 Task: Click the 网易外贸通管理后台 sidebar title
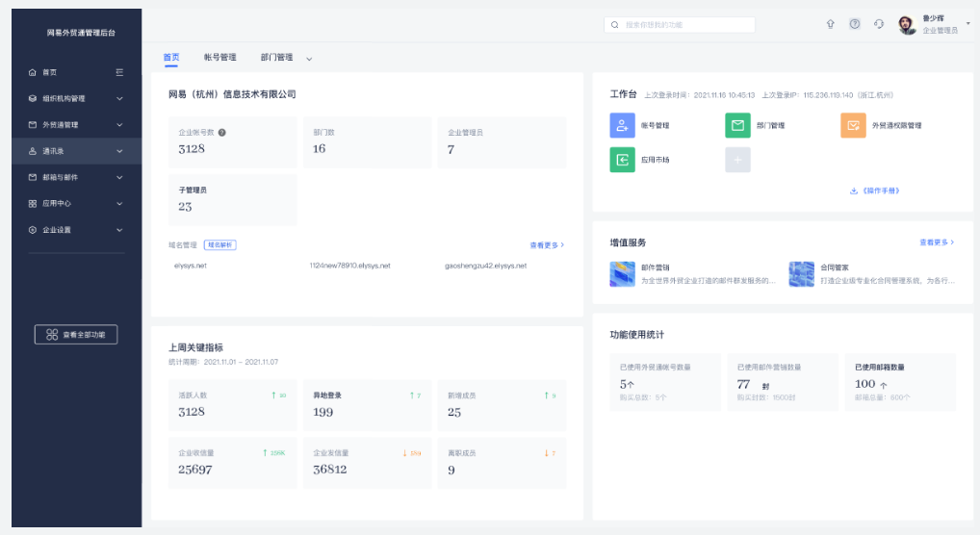click(81, 33)
